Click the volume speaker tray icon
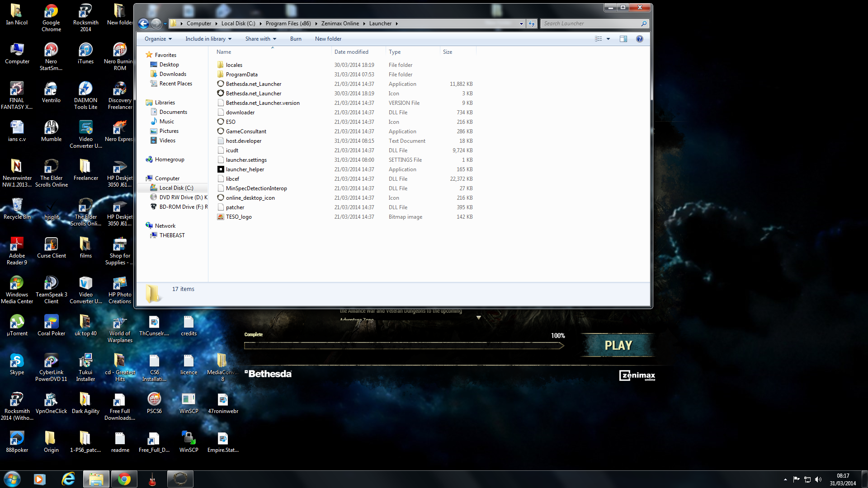 point(818,479)
